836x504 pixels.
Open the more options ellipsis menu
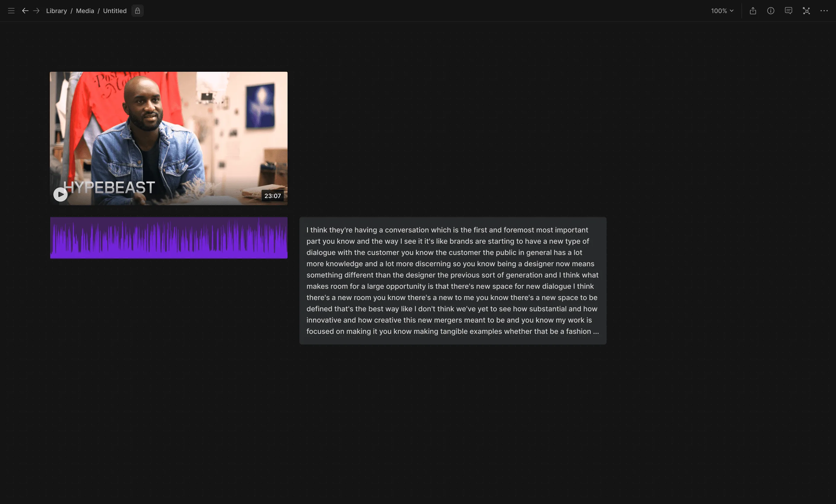pos(824,11)
